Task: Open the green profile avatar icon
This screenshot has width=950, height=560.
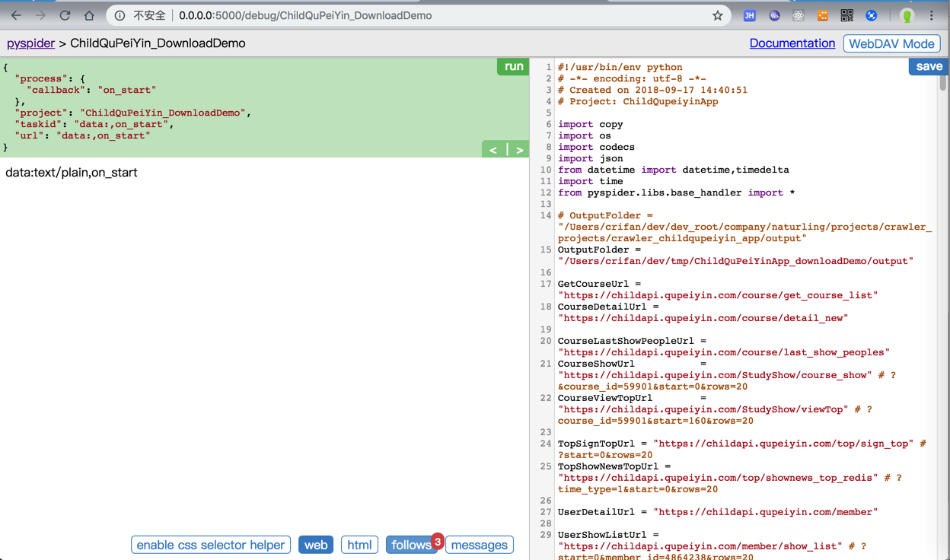Action: pos(907,15)
